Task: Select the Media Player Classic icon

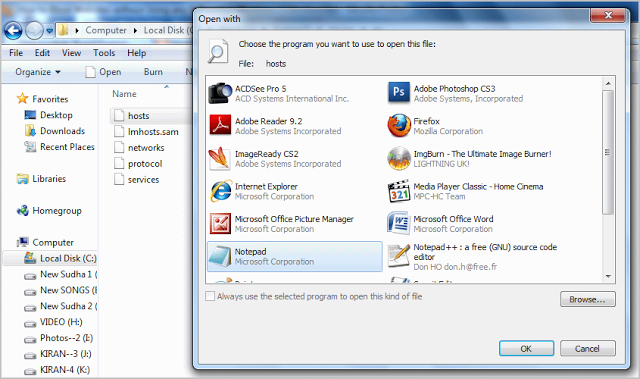Action: tap(399, 191)
